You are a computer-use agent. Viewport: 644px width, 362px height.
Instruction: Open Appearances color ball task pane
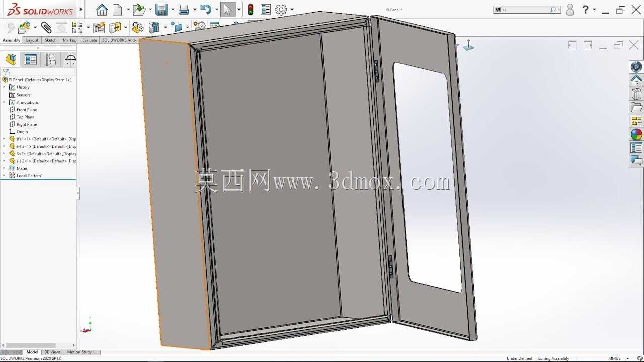(x=636, y=134)
